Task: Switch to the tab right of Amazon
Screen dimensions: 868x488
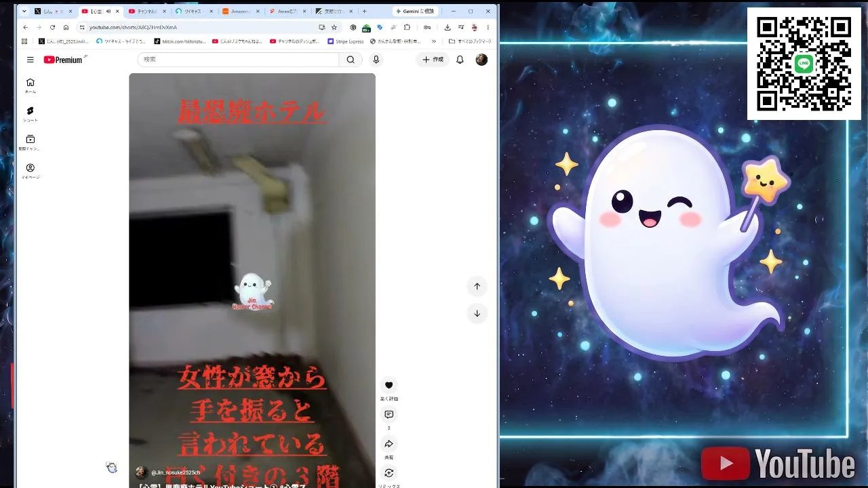Action: tap(288, 12)
